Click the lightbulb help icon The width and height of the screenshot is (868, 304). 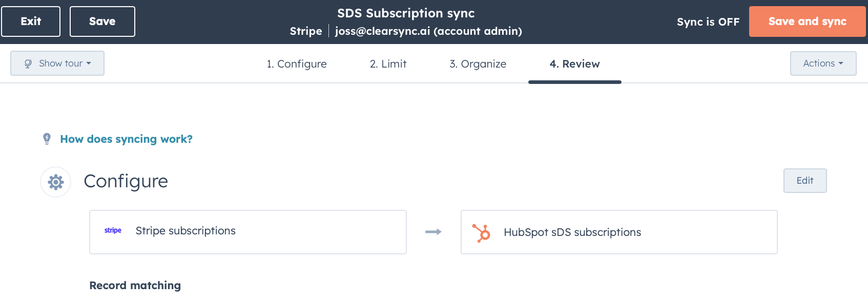click(47, 139)
